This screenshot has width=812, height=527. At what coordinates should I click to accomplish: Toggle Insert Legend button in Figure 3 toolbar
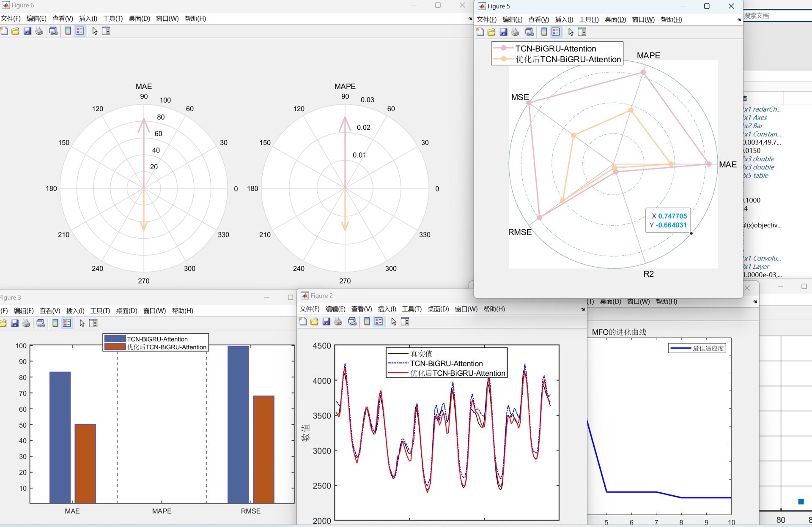click(x=67, y=323)
